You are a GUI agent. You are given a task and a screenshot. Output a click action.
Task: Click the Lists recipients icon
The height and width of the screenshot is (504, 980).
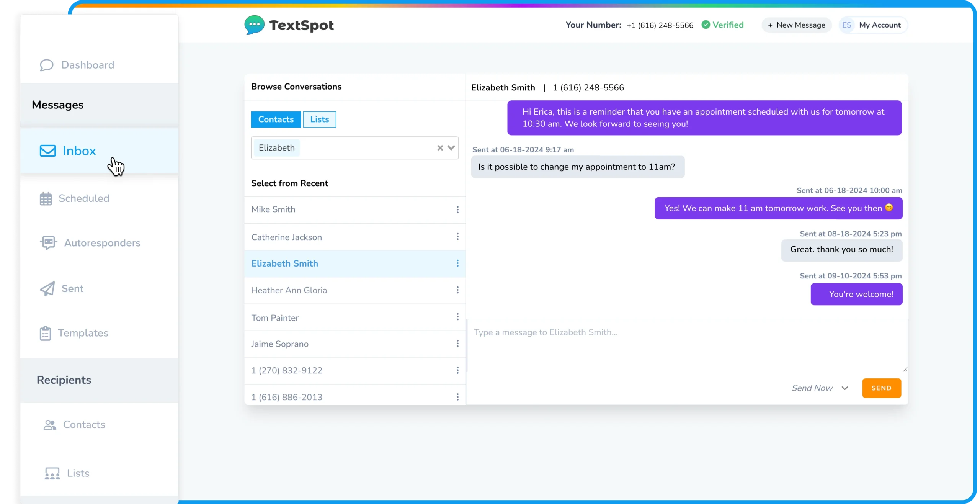click(52, 473)
